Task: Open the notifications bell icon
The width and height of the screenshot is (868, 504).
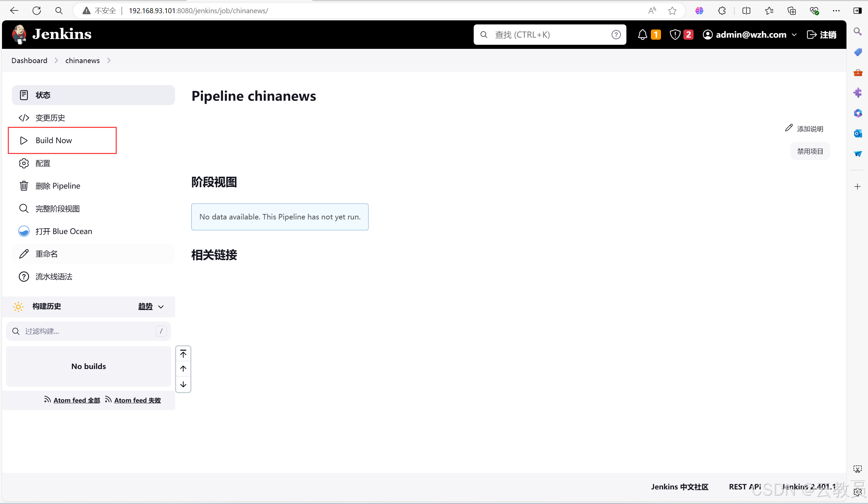Action: (x=642, y=35)
